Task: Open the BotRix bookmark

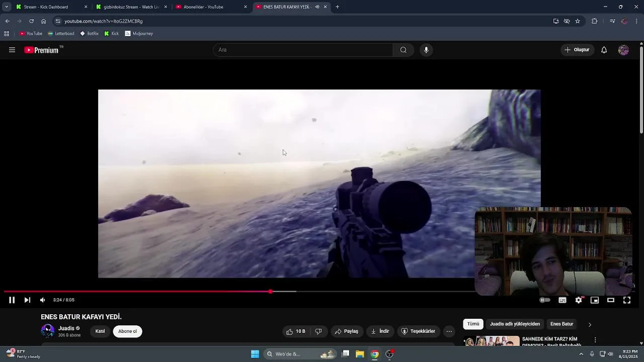Action: point(90,34)
